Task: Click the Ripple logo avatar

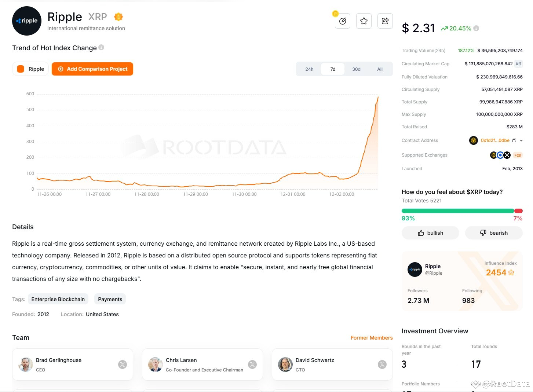Action: point(26,21)
